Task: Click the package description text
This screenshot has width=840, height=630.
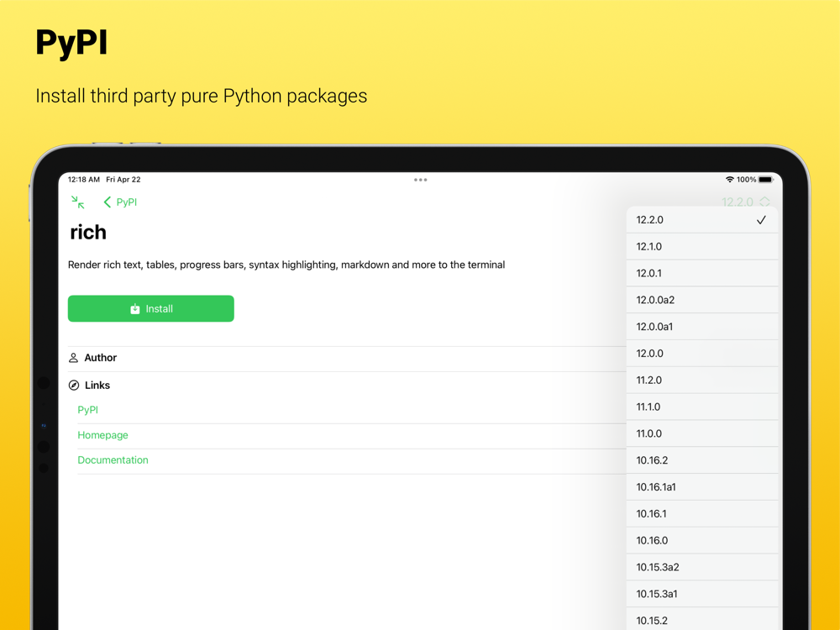Action: (x=286, y=265)
